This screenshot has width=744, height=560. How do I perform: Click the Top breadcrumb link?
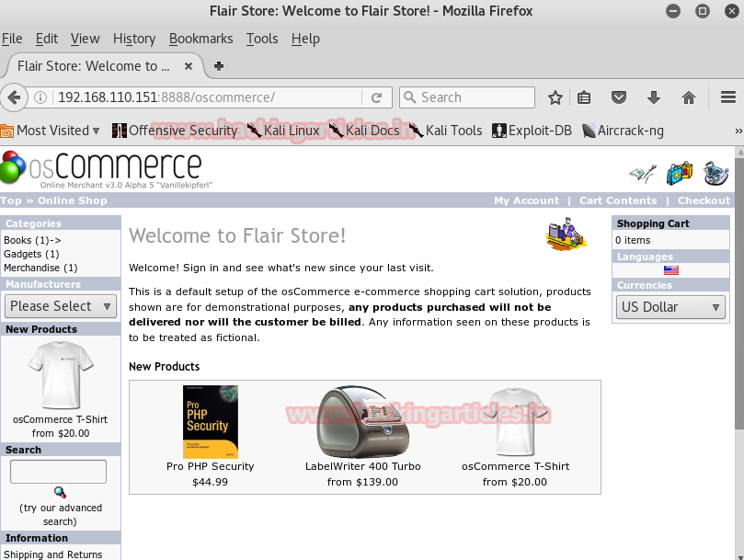[x=11, y=200]
